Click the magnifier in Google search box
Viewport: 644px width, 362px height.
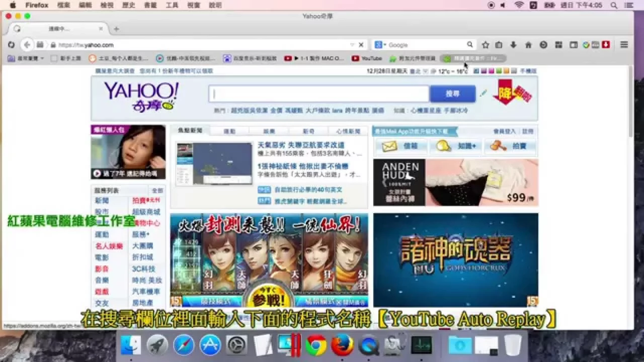(469, 45)
